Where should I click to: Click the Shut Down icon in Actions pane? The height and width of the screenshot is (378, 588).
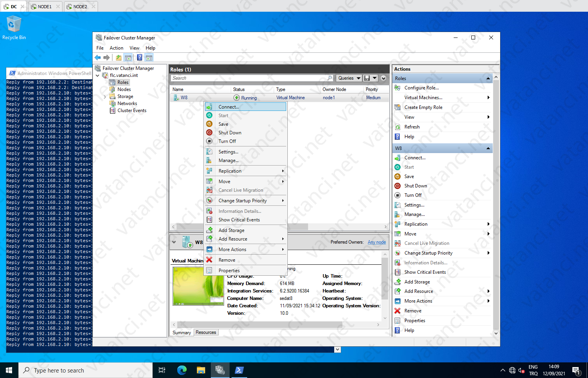397,186
